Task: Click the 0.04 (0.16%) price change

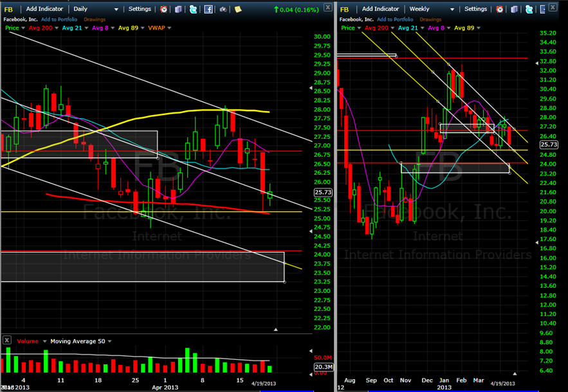Action: point(297,10)
